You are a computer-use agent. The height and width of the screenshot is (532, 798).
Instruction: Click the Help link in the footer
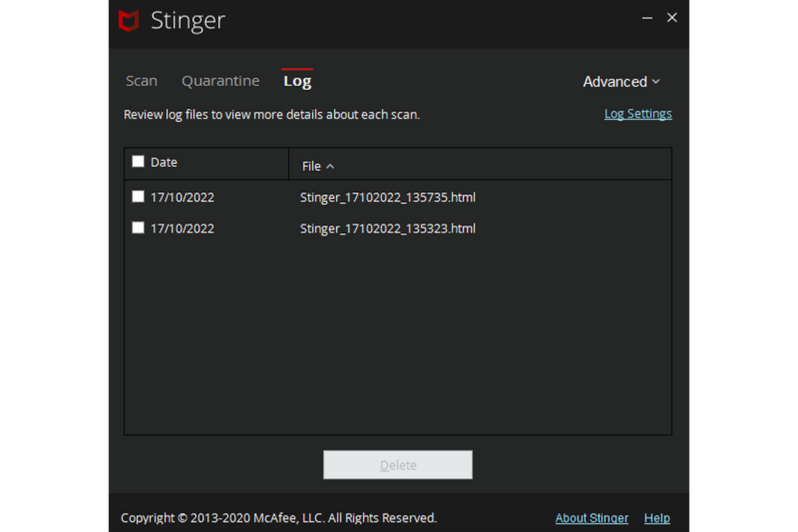click(657, 518)
